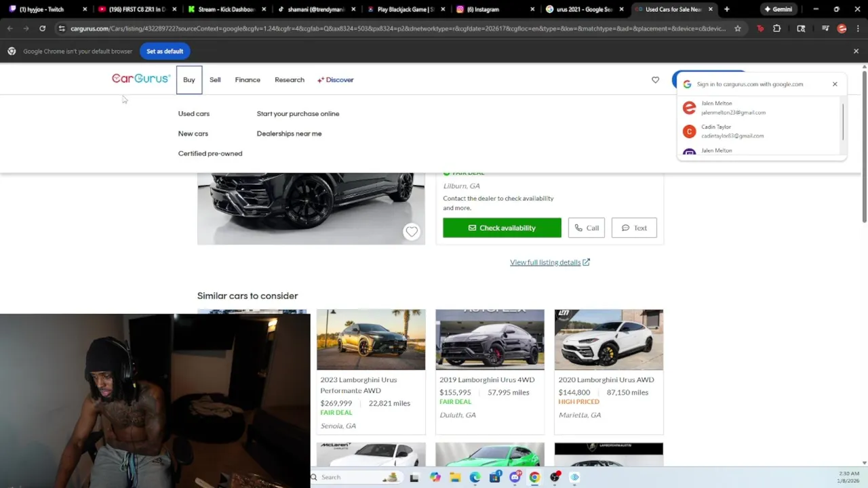Click the Windows taskbar search box

[356, 477]
